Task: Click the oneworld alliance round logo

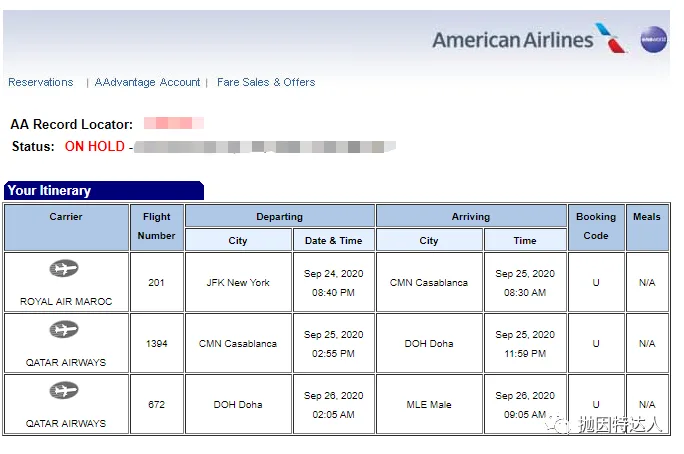Action: 654,39
